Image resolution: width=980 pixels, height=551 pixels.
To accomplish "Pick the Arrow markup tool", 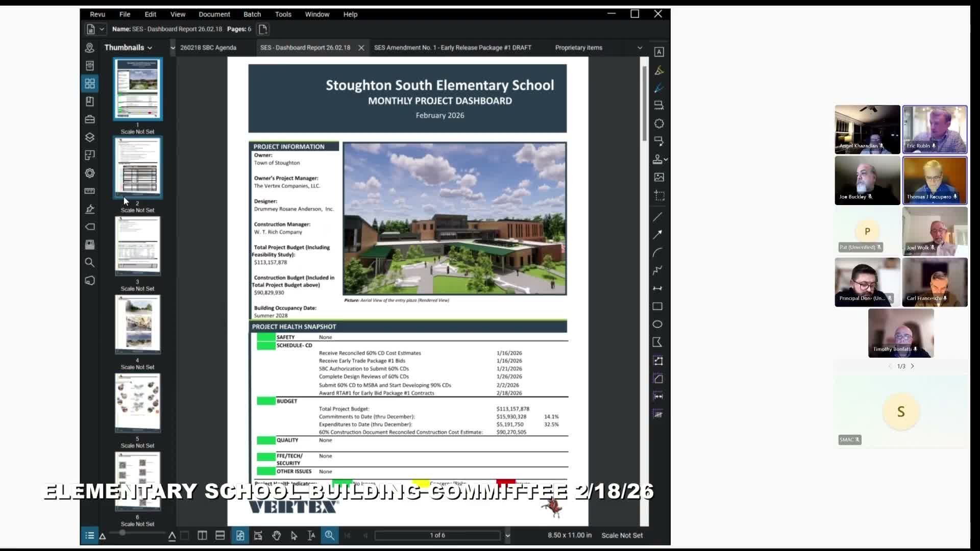I will pos(657,235).
